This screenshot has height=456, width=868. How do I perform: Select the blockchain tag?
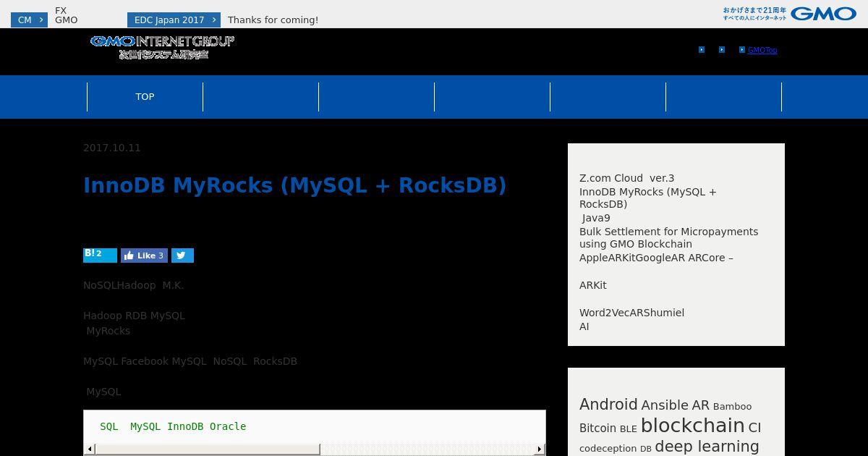click(692, 426)
